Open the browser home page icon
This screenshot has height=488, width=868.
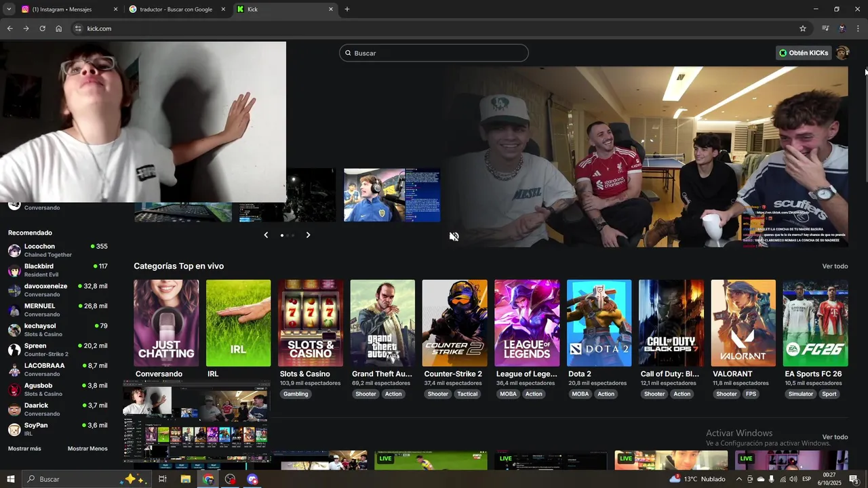(x=58, y=28)
